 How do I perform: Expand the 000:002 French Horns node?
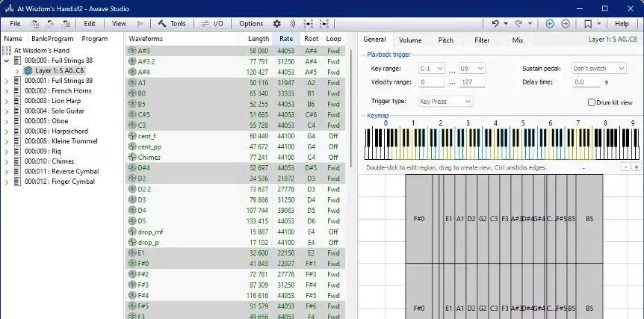[7, 90]
